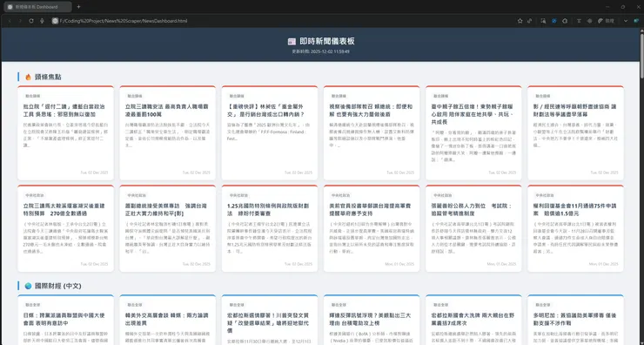Viewport: 644px width, 345px height.
Task: Click the Mon, 01 Dec 2025 date on 張麗善 card
Action: [501, 264]
